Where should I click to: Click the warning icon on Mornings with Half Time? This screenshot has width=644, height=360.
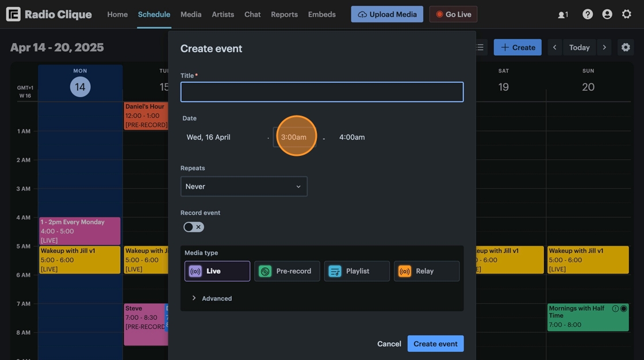click(615, 309)
